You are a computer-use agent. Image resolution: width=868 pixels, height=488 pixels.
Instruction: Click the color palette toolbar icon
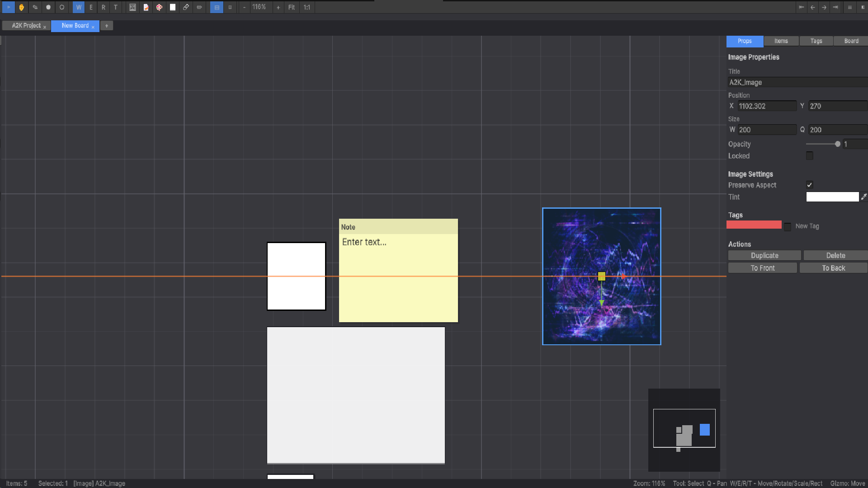coord(159,7)
